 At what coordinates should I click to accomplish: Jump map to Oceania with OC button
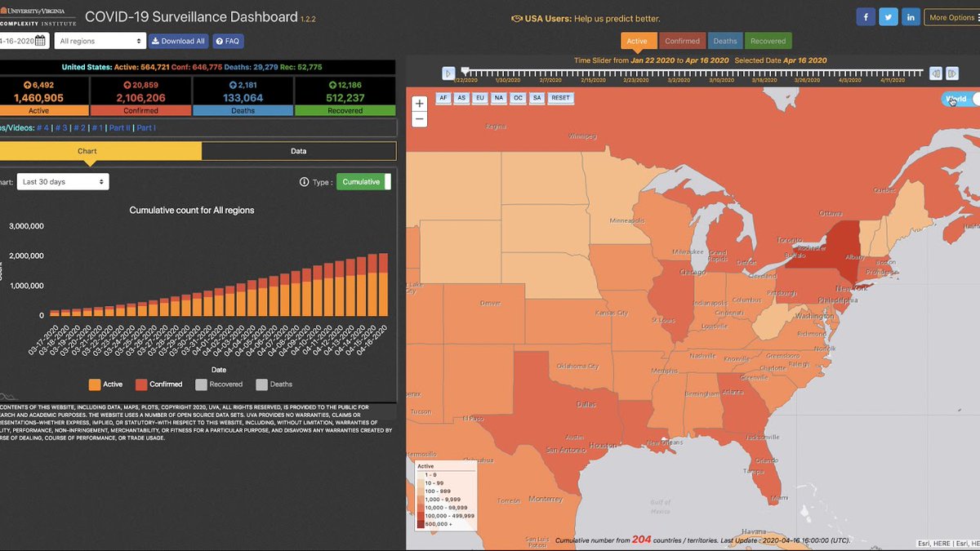[x=518, y=97]
